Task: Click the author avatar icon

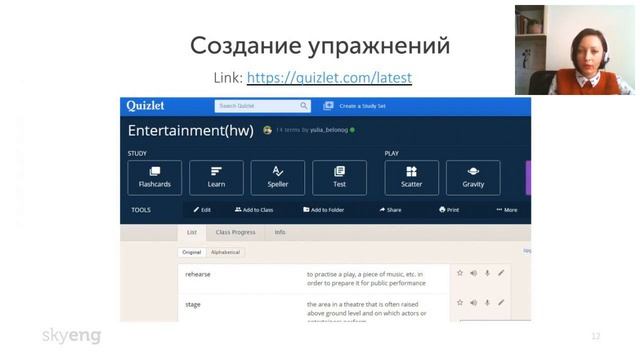Action: [267, 130]
